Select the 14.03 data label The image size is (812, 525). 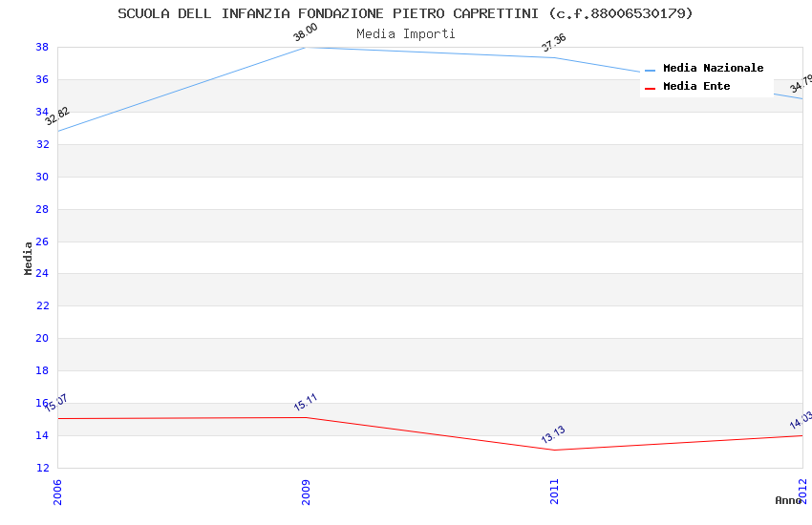click(x=801, y=420)
